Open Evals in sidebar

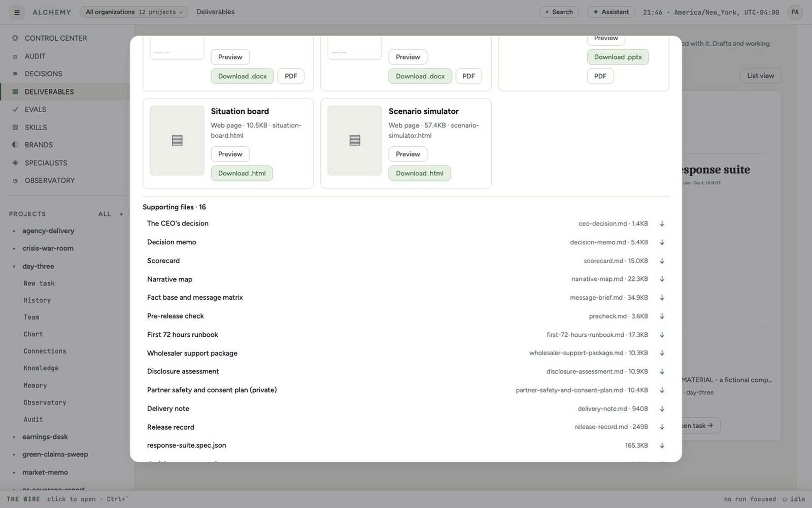pyautogui.click(x=36, y=109)
